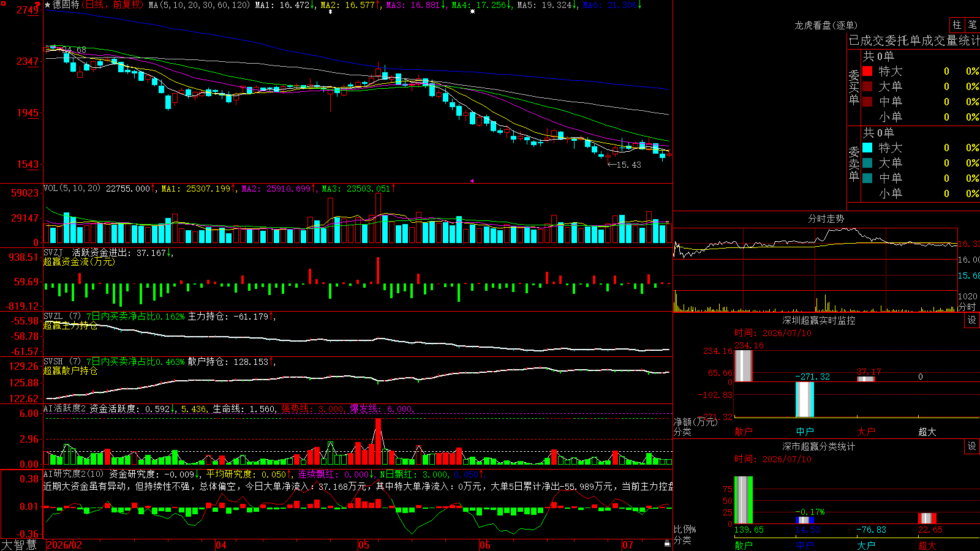The width and height of the screenshot is (980, 551).
Task: Click the red 超大 bar in 分类统计 chart
Action: click(x=927, y=519)
